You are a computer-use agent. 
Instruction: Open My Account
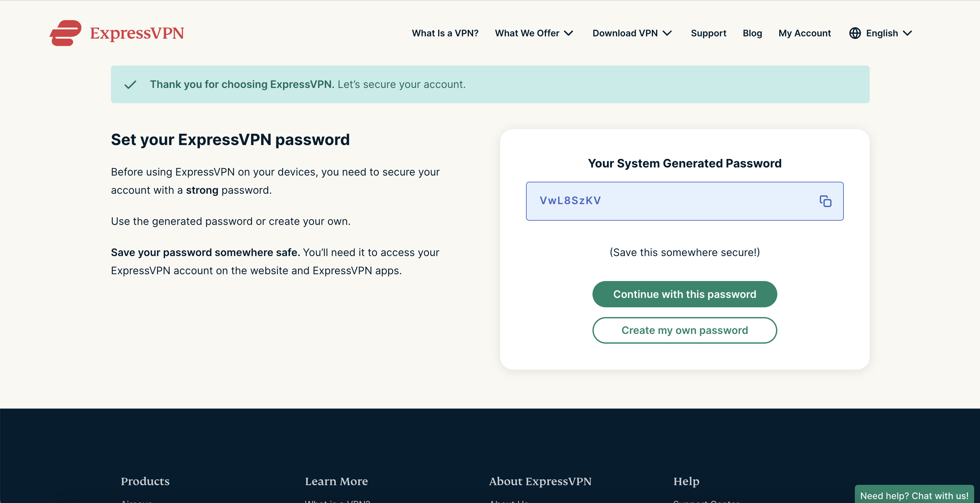point(805,33)
